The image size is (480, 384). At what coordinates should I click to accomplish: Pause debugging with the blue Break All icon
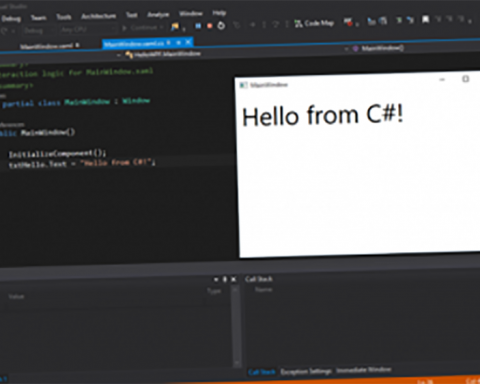(x=198, y=26)
